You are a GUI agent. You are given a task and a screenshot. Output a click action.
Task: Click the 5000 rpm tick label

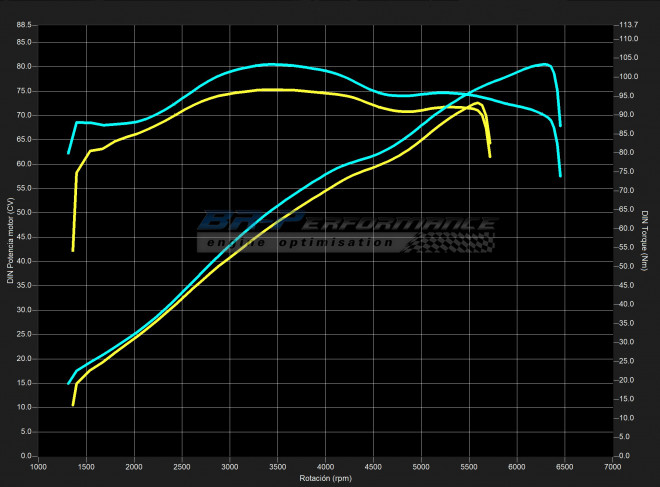click(x=421, y=466)
